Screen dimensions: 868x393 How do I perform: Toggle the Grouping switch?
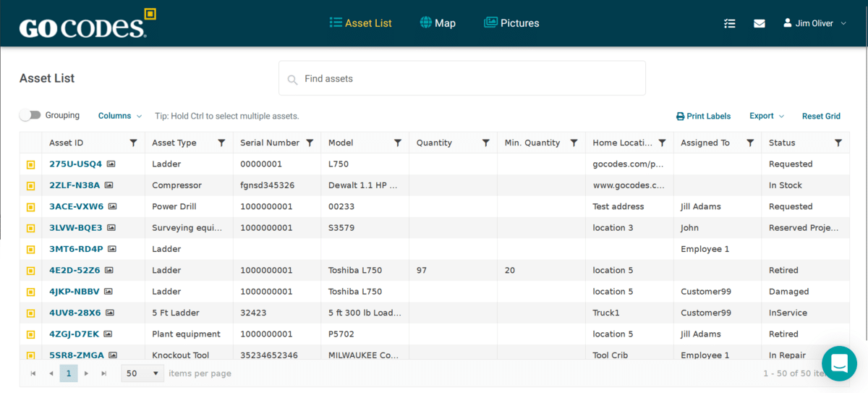[30, 115]
